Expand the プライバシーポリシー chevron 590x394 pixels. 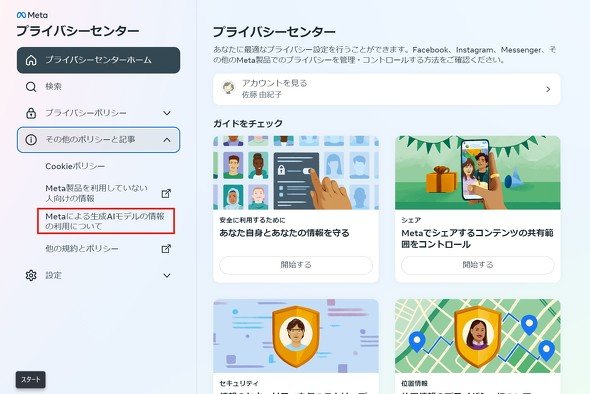[x=167, y=113]
